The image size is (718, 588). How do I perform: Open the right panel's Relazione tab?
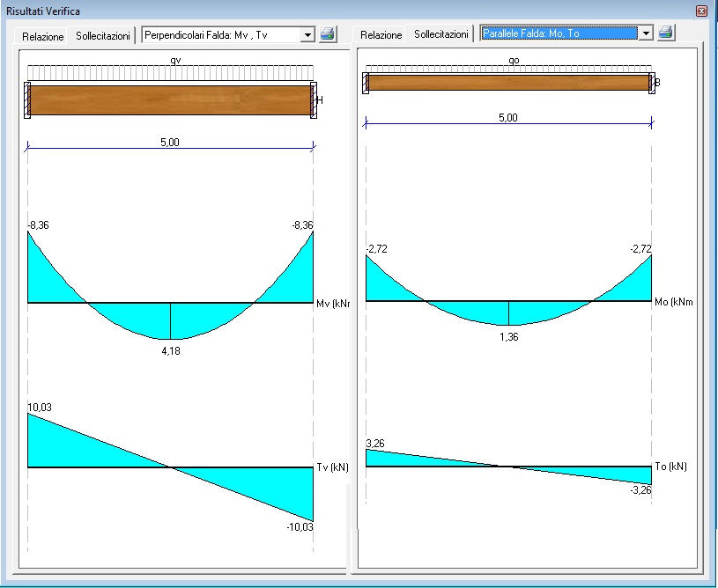[x=381, y=35]
